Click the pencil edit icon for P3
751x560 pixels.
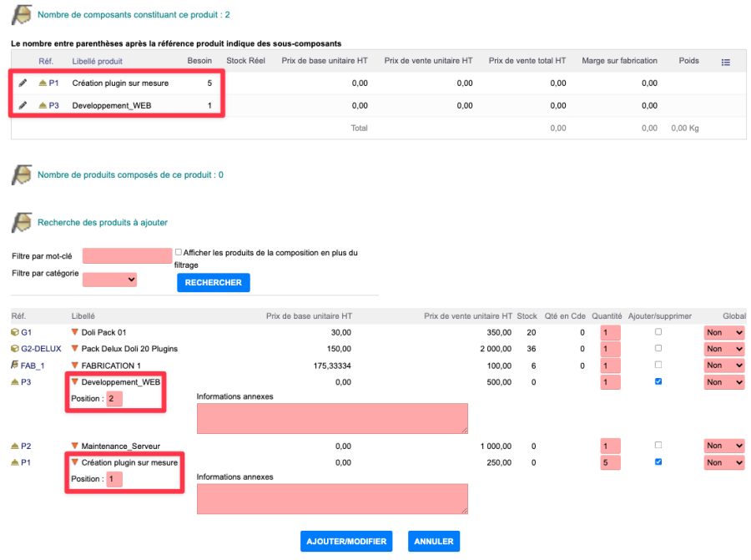point(23,106)
